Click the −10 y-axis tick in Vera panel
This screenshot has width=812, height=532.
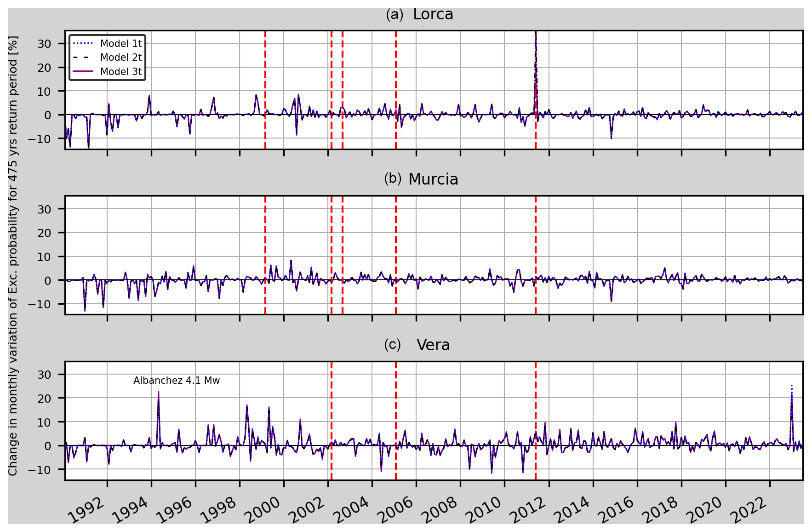41,470
